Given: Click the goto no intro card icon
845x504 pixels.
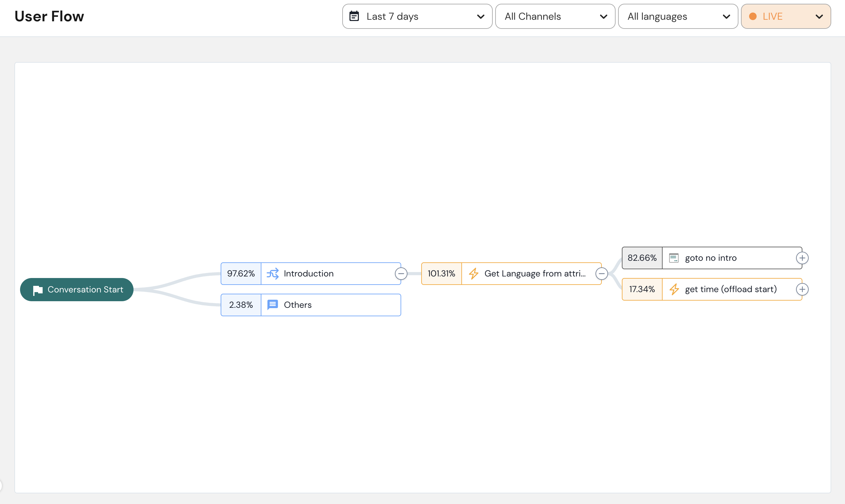Looking at the screenshot, I should pos(674,258).
